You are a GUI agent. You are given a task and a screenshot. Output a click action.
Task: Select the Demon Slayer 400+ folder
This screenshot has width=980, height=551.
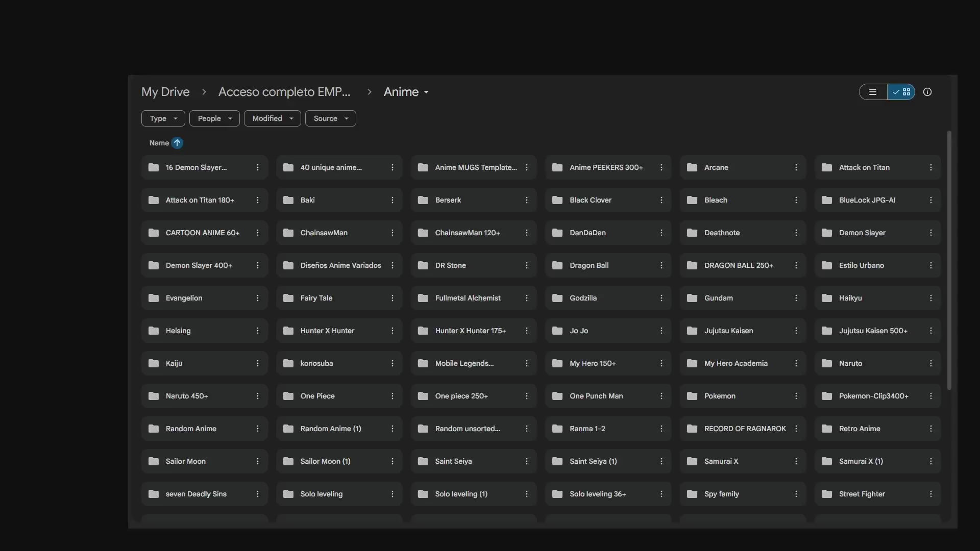pos(204,265)
